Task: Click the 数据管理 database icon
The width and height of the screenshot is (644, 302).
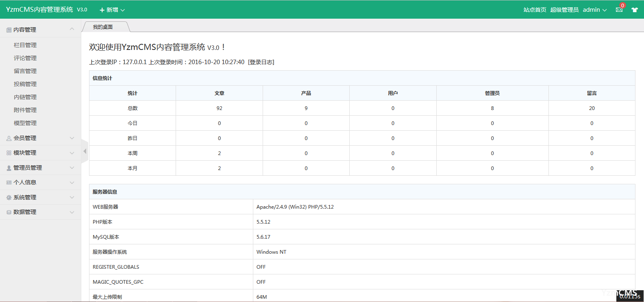Action: pos(9,212)
